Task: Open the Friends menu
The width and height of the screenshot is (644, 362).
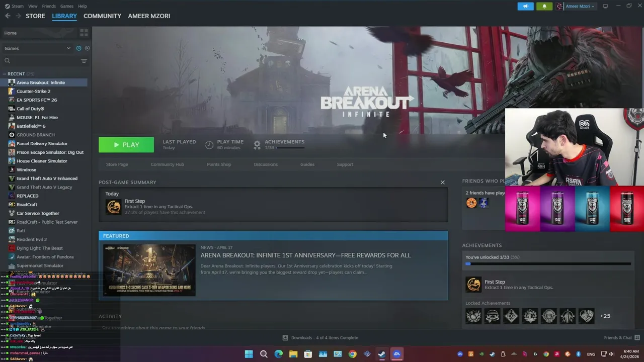Action: pos(49,6)
